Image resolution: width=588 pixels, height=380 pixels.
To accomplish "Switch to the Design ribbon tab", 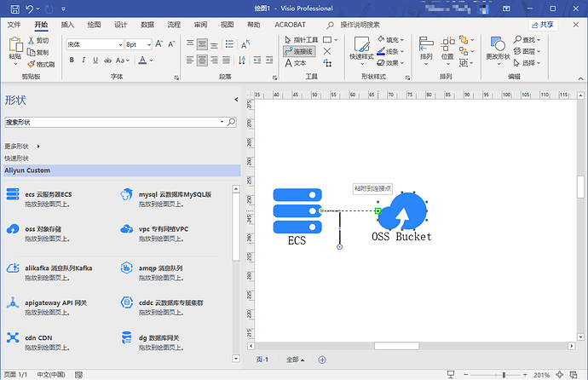I will [121, 25].
